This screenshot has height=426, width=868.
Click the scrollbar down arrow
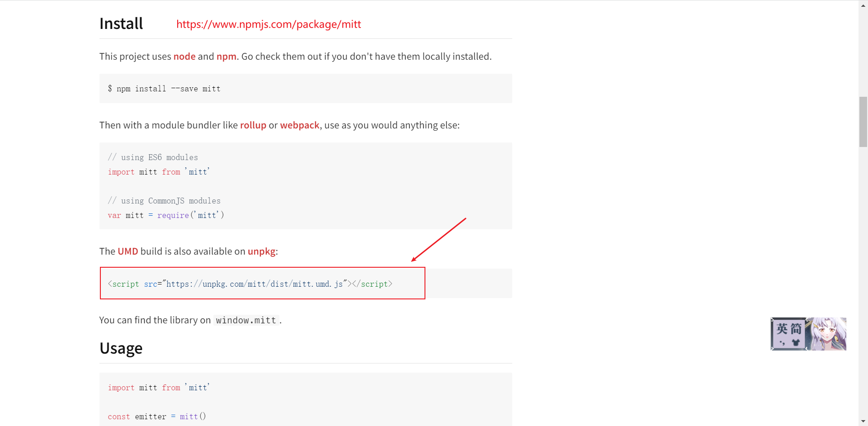pyautogui.click(x=863, y=421)
